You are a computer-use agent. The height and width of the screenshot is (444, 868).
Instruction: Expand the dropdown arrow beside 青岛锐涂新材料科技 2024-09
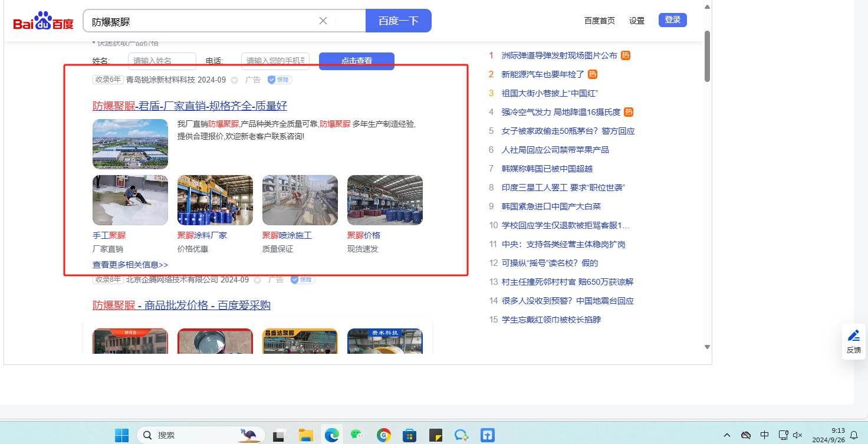[234, 80]
